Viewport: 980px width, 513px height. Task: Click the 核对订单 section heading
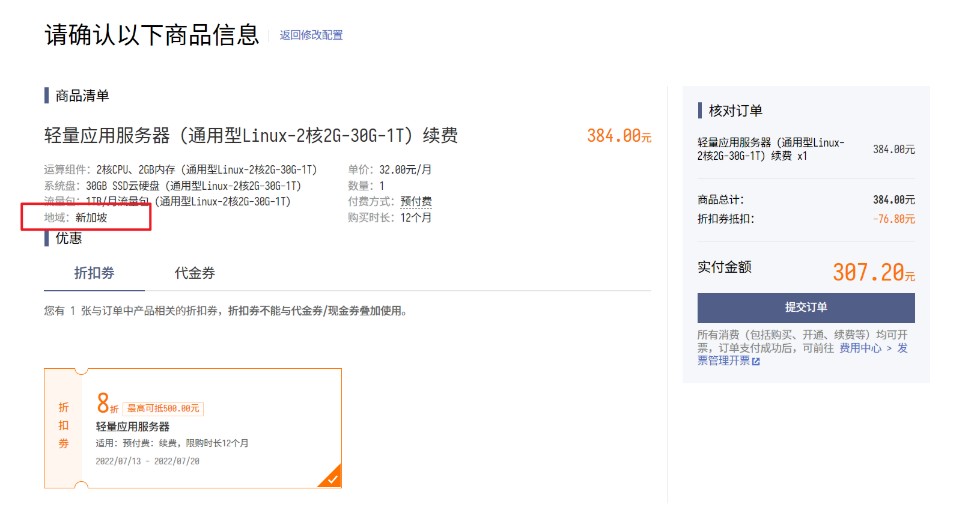click(735, 111)
